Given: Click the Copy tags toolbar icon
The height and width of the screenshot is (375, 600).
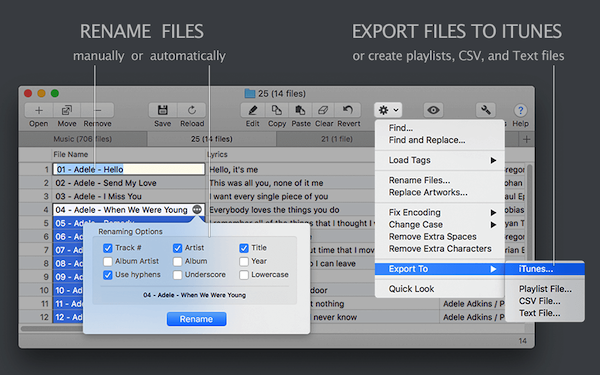Looking at the screenshot, I should pos(277,111).
